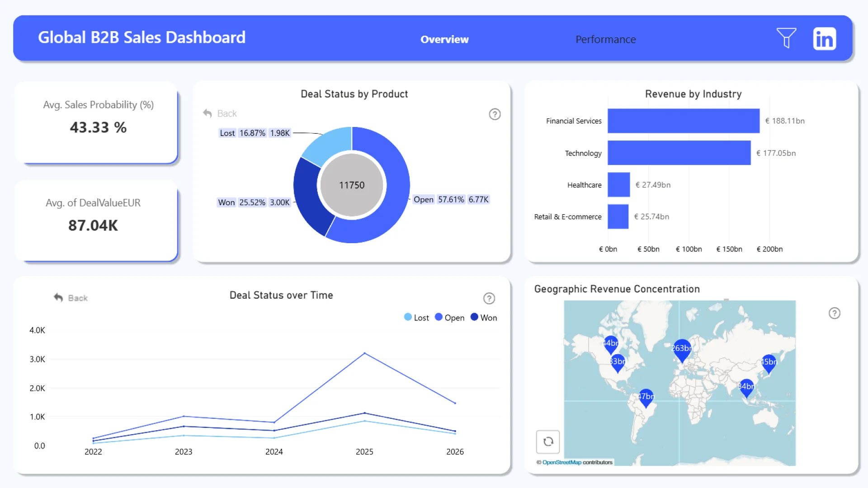
Task: Open help icon on Deal Status by Product
Action: (x=495, y=114)
